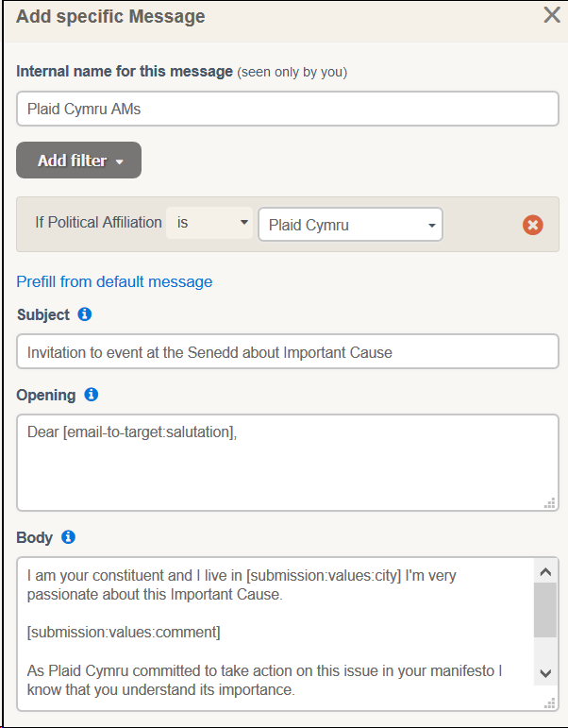Image resolution: width=568 pixels, height=728 pixels.
Task: Click the Subject input field
Action: click(288, 351)
